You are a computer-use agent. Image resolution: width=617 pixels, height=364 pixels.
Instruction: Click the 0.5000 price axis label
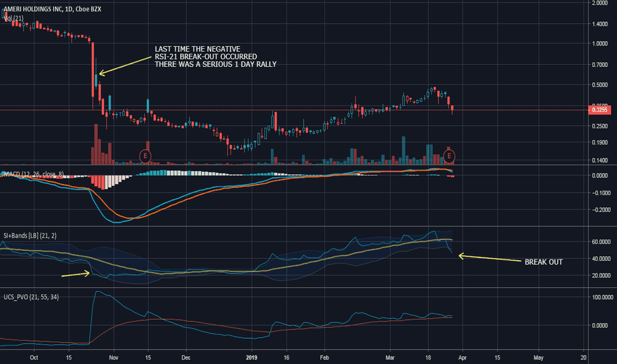(600, 85)
